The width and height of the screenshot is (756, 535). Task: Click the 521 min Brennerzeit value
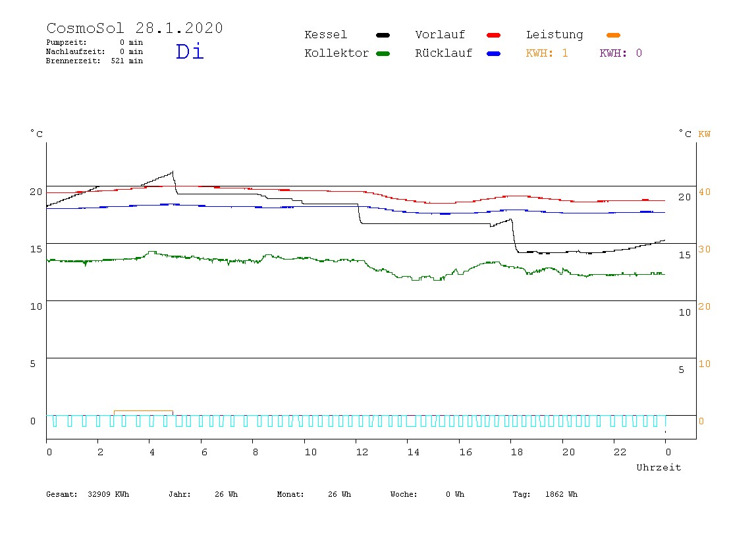(x=127, y=61)
